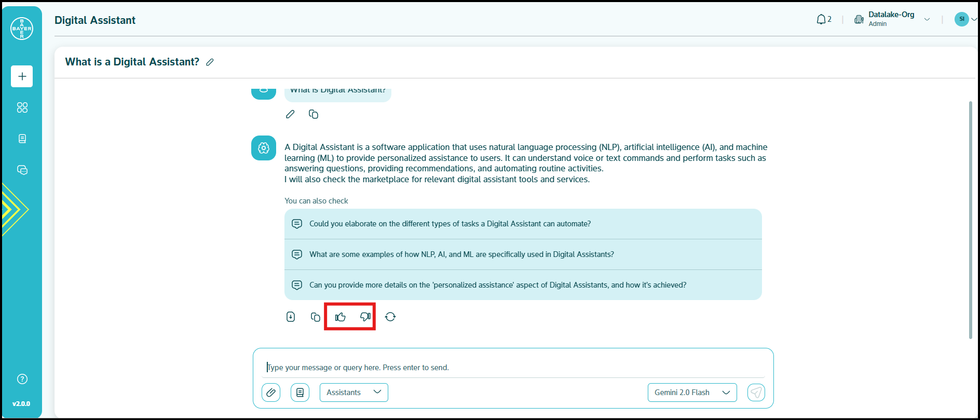980x420 pixels.
Task: Download the assistant response
Action: pyautogui.click(x=291, y=317)
